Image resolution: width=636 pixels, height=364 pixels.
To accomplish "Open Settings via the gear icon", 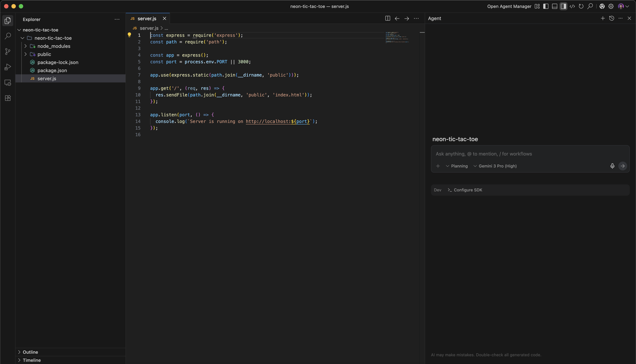I will (x=611, y=6).
